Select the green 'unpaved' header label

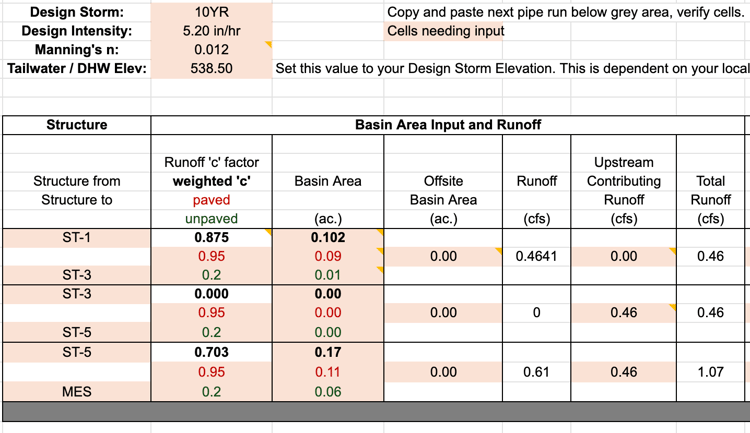(211, 219)
